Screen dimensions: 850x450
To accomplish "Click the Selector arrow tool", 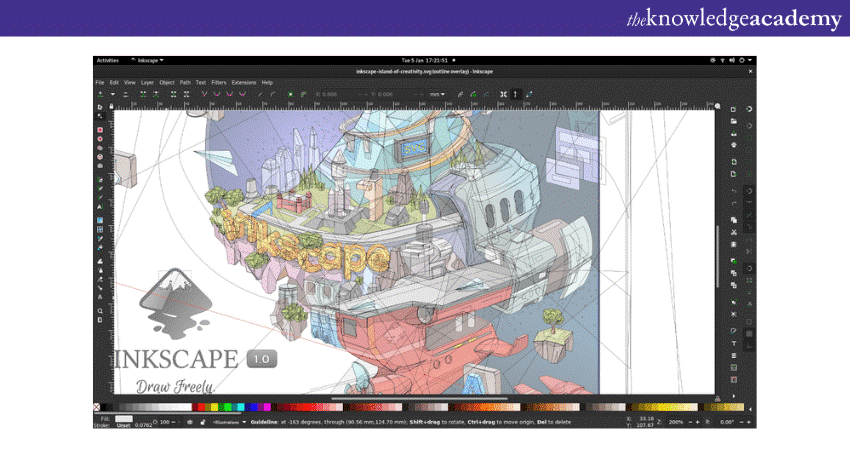I will tap(100, 106).
